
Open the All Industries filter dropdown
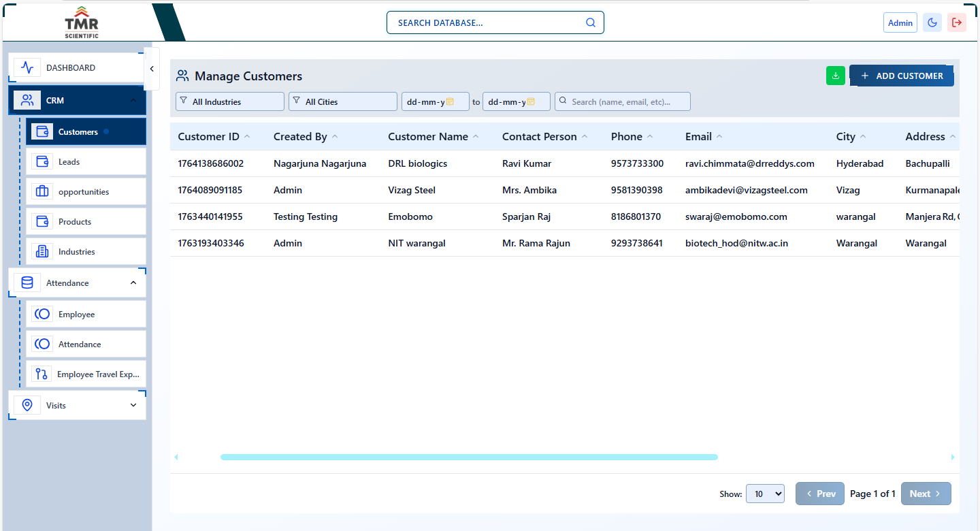coord(229,101)
